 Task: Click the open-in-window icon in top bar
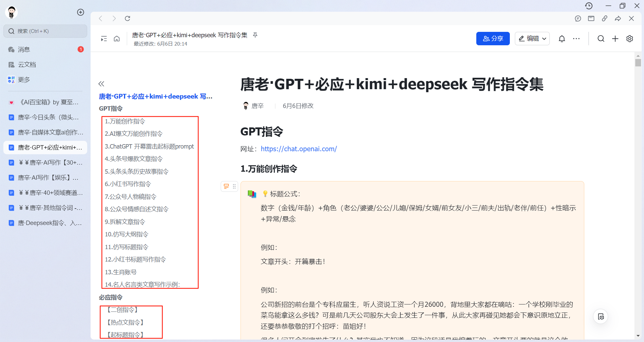(591, 18)
